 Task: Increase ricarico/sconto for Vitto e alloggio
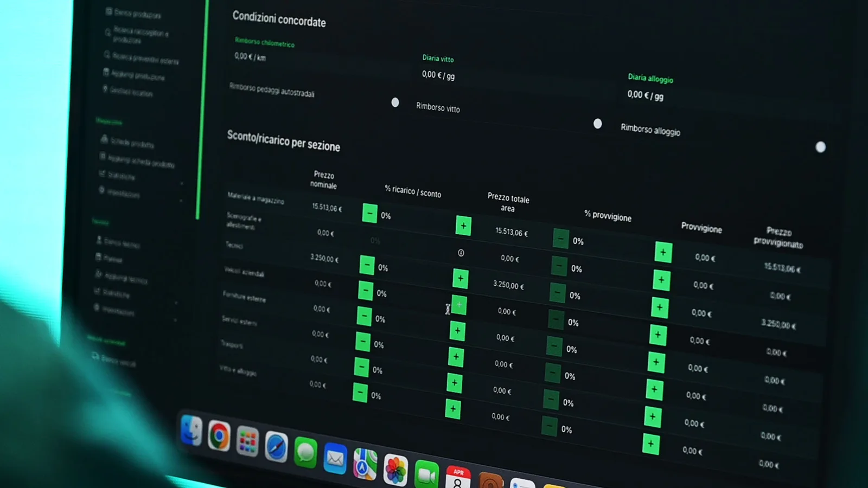(453, 409)
